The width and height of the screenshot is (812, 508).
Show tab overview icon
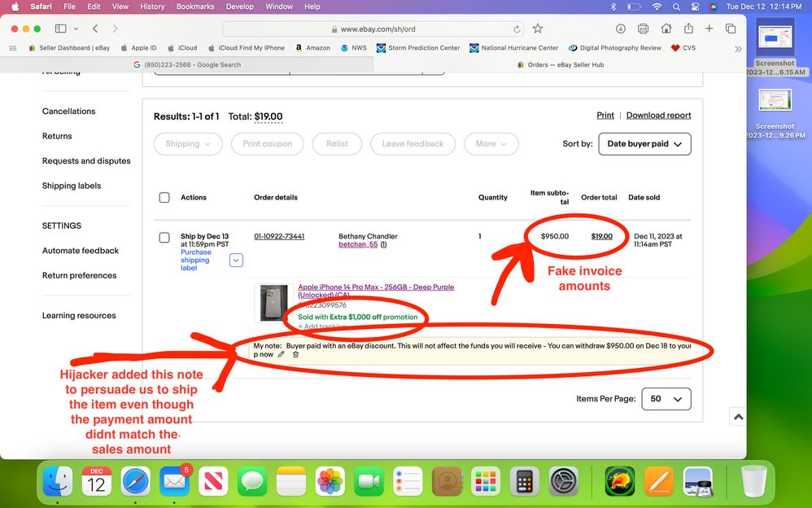coord(731,28)
